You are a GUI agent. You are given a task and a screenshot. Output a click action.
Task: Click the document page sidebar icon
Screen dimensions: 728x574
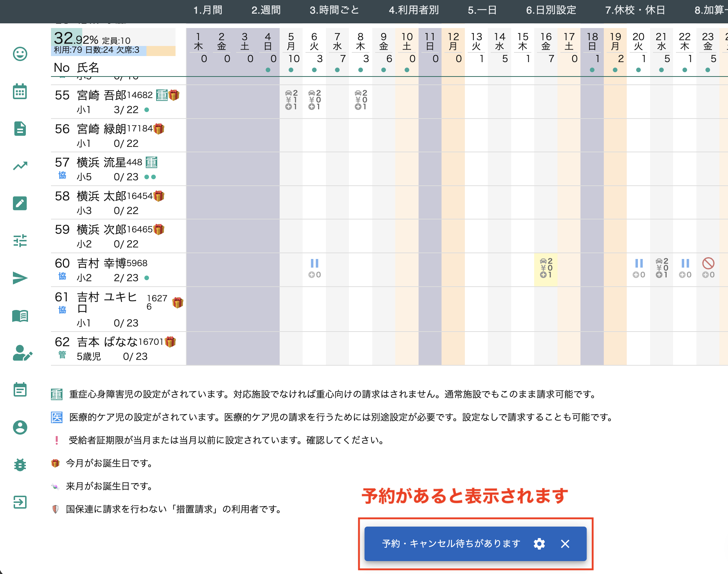pyautogui.click(x=20, y=129)
